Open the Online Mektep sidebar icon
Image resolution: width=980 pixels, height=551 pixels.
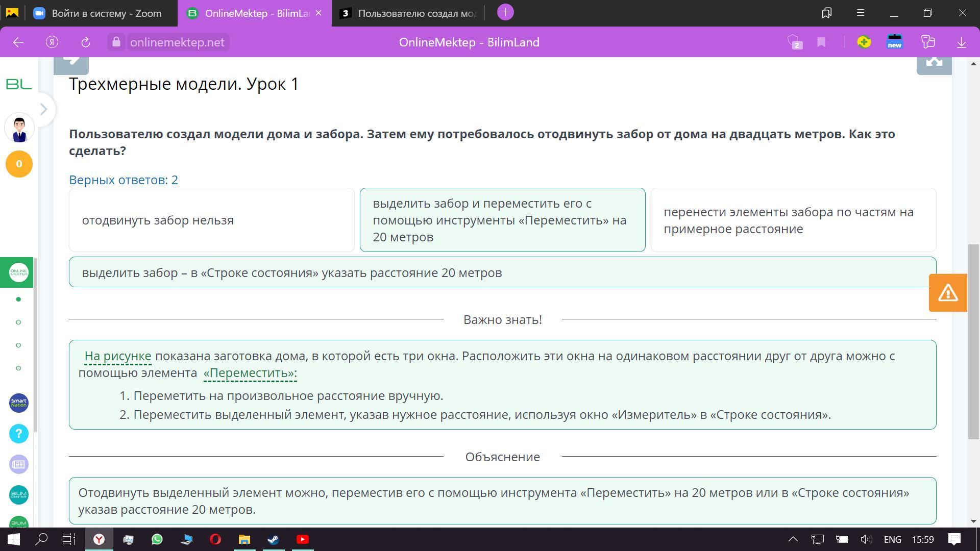19,272
